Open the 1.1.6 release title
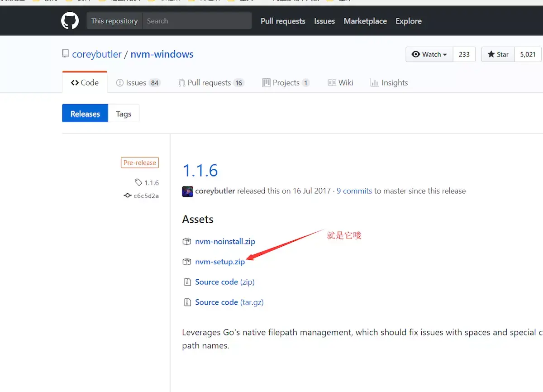This screenshot has height=392, width=543. pyautogui.click(x=200, y=170)
